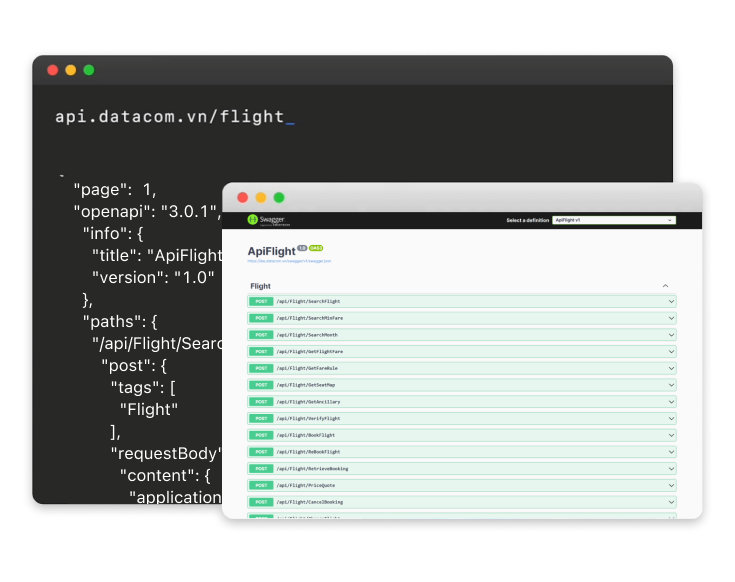Expand the BookFlight endpoint chevron
Screen dimensions: 735x582
(x=671, y=435)
